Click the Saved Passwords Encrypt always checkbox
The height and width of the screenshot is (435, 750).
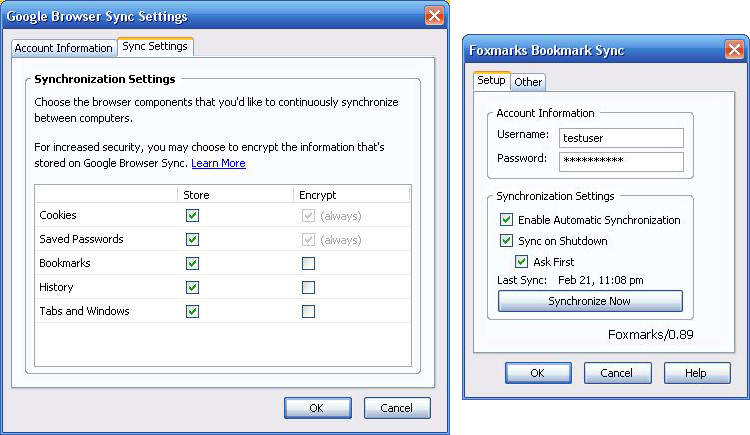coord(309,240)
